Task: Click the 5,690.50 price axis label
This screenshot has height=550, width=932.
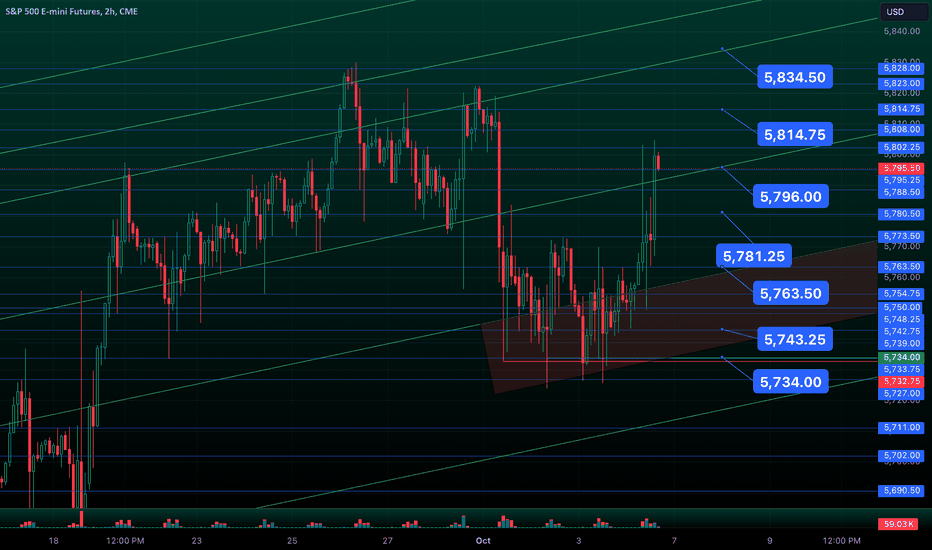Action: pos(901,491)
